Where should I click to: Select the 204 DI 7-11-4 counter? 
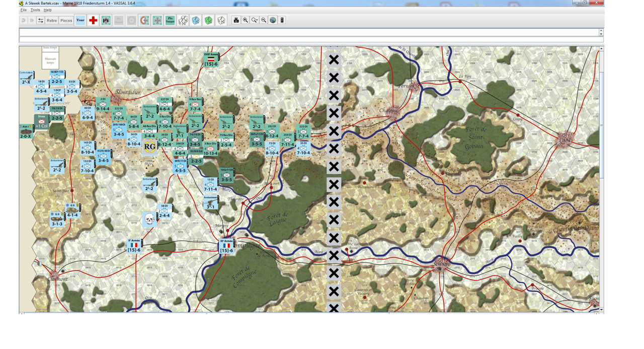[288, 140]
